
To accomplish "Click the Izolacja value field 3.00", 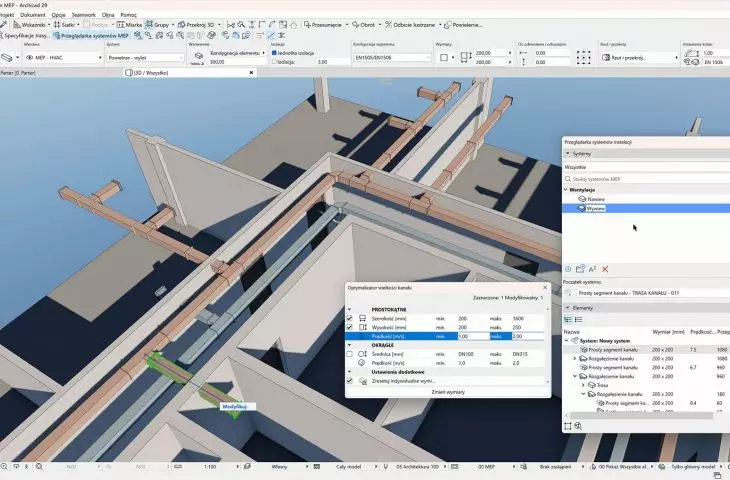I will point(332,61).
